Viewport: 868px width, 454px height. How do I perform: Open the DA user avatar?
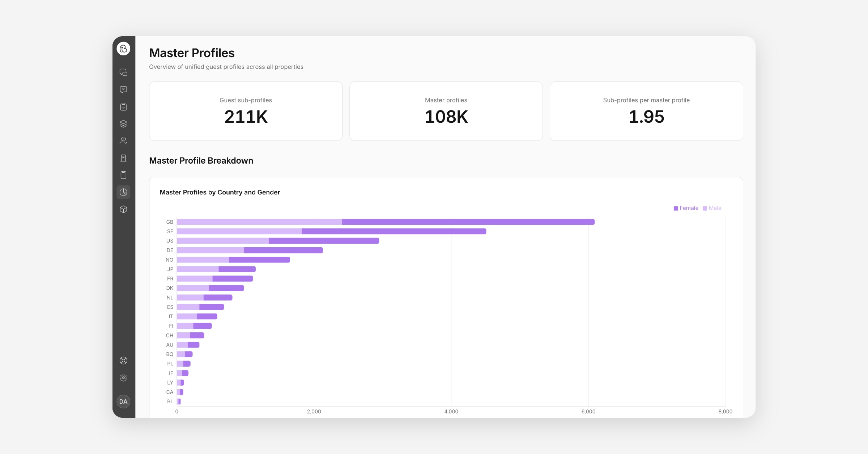coord(123,402)
